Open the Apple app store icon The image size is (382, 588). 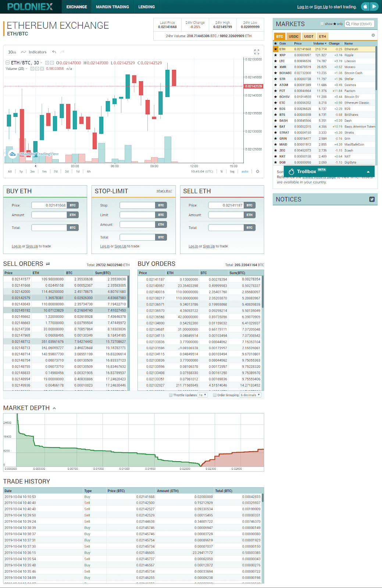(x=365, y=7)
